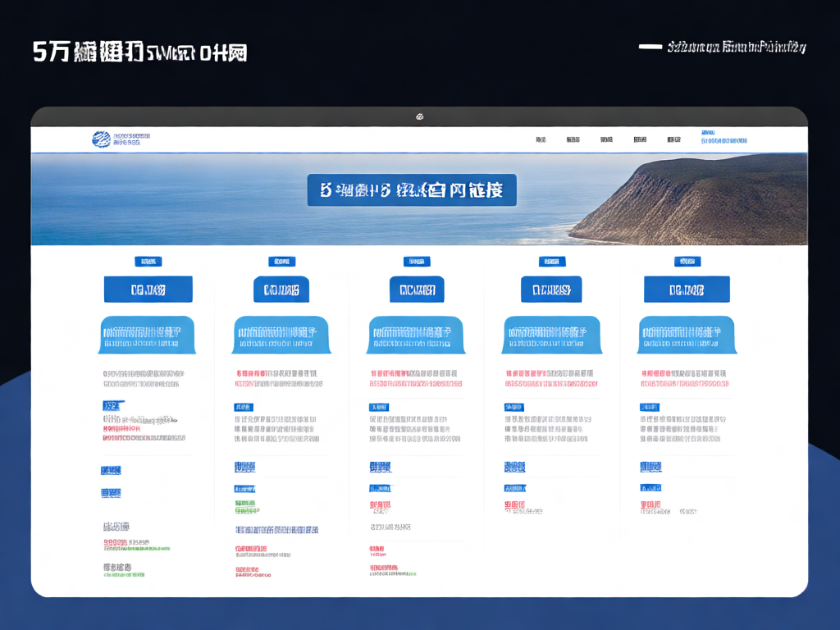Open the fifth navigation item in the header menu
840x630 pixels.
[673, 140]
